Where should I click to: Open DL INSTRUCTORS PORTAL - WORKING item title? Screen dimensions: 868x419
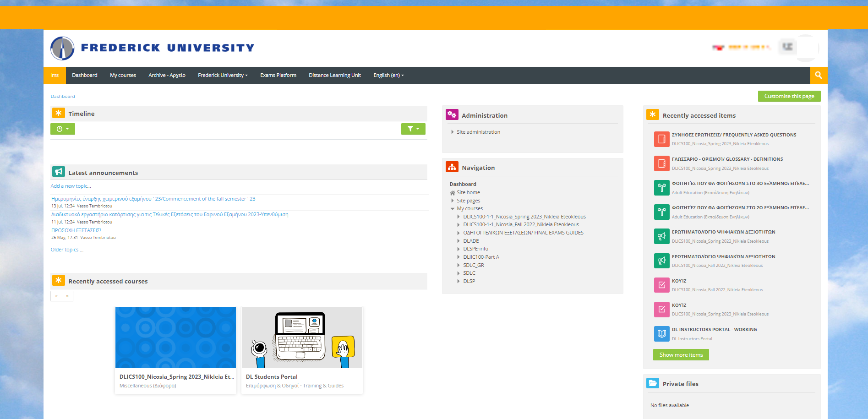click(x=714, y=330)
